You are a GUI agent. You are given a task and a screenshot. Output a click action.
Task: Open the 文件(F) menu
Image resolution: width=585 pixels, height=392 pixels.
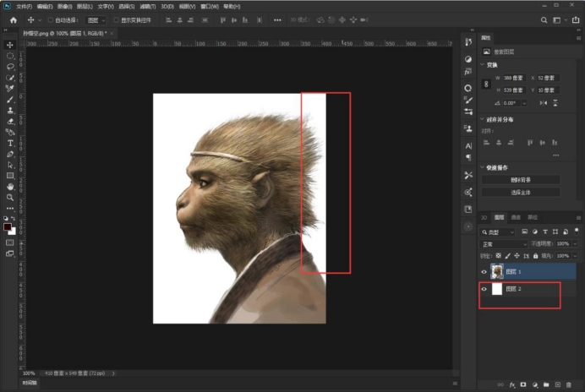[25, 7]
